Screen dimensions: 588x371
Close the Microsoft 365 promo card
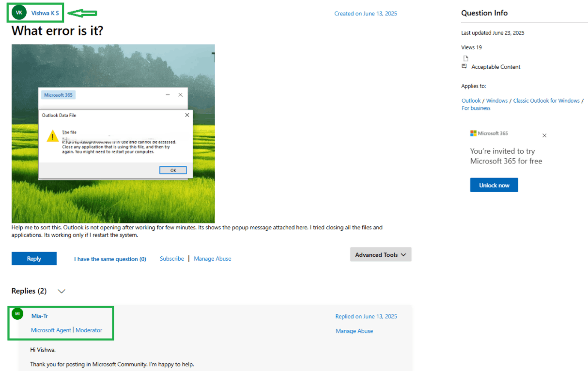coord(544,136)
